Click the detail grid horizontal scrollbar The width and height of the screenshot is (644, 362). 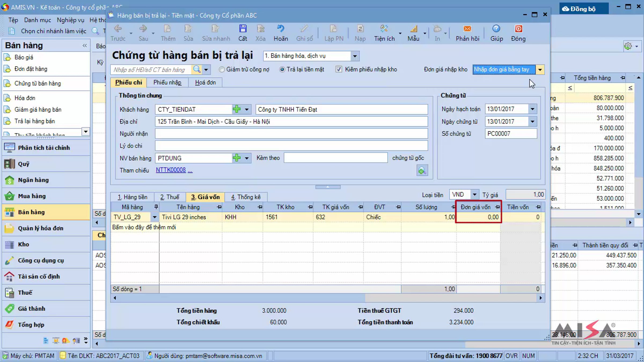[x=328, y=298]
